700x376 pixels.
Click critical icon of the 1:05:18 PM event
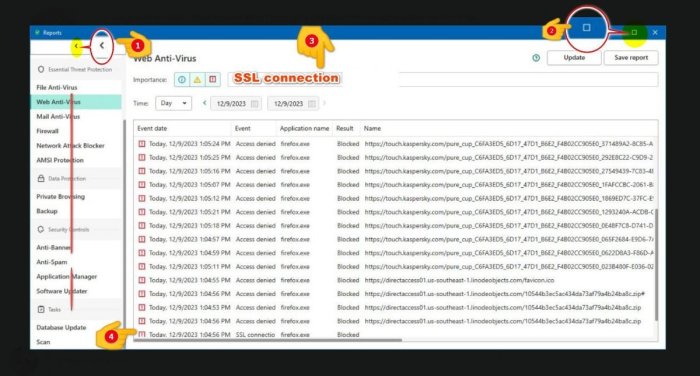[142, 226]
